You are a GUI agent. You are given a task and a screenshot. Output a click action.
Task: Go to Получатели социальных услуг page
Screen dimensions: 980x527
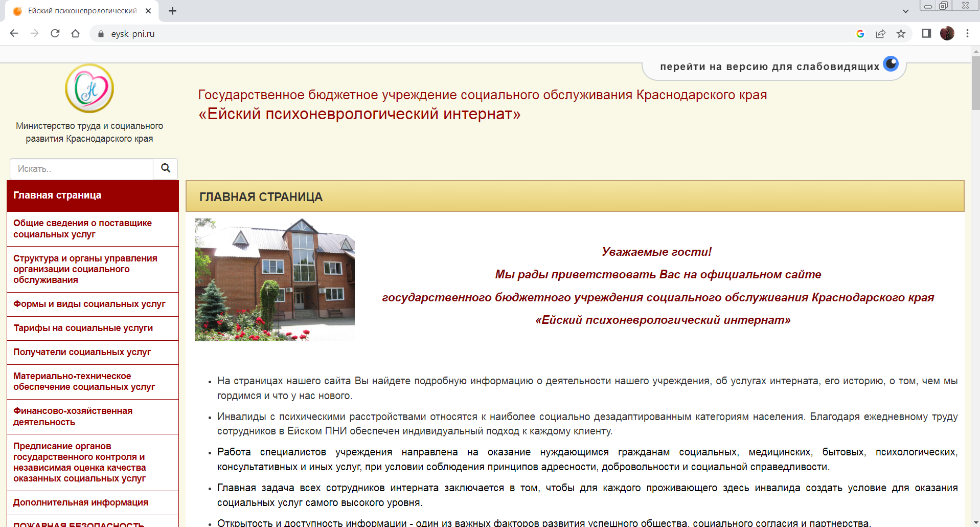click(x=82, y=352)
